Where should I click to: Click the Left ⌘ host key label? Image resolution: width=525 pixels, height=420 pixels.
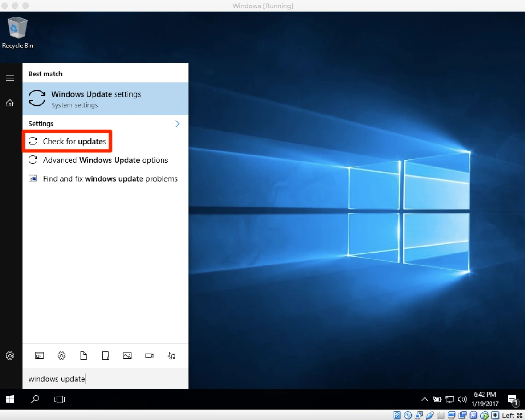click(x=512, y=415)
